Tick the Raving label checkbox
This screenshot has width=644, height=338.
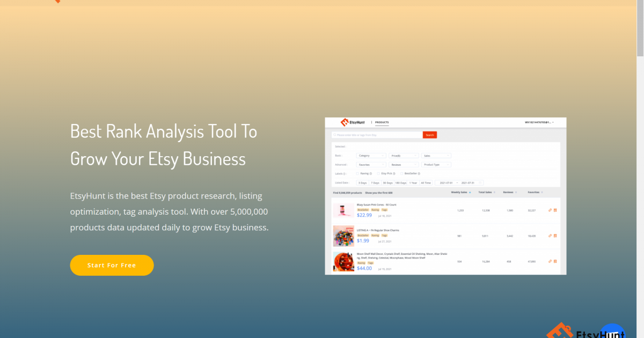pyautogui.click(x=358, y=173)
